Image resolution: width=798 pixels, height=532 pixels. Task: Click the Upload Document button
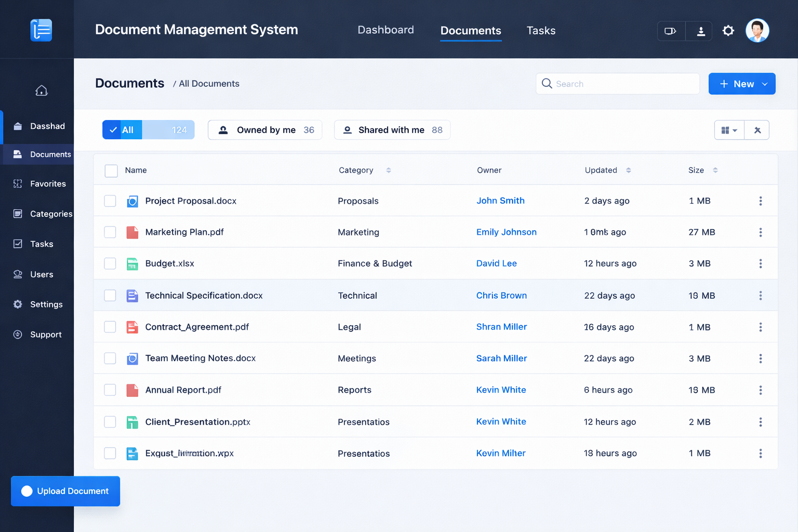tap(65, 491)
